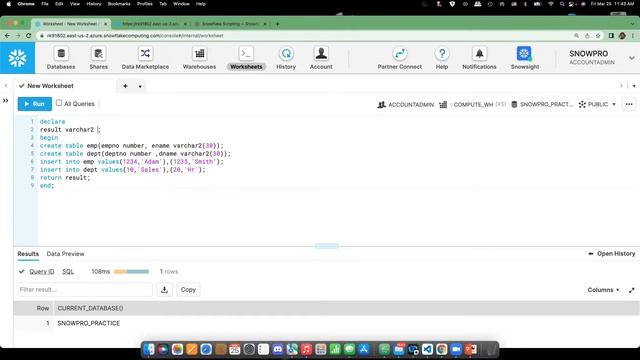Open the SQL link
Image resolution: width=640 pixels, height=360 pixels.
pyautogui.click(x=68, y=271)
